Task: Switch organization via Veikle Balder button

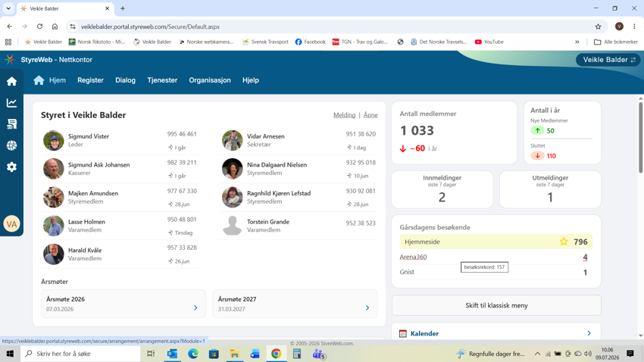Action: coord(608,60)
